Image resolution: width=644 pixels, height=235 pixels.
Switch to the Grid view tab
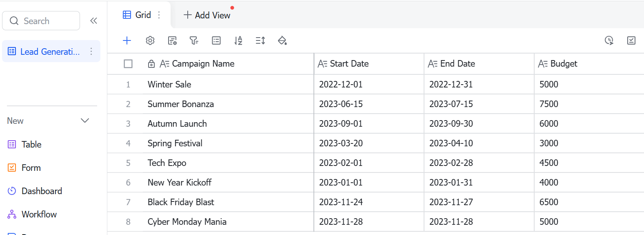point(137,15)
